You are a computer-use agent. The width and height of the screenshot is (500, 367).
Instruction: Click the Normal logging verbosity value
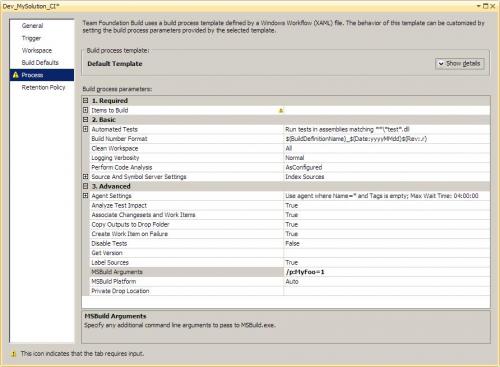point(295,158)
